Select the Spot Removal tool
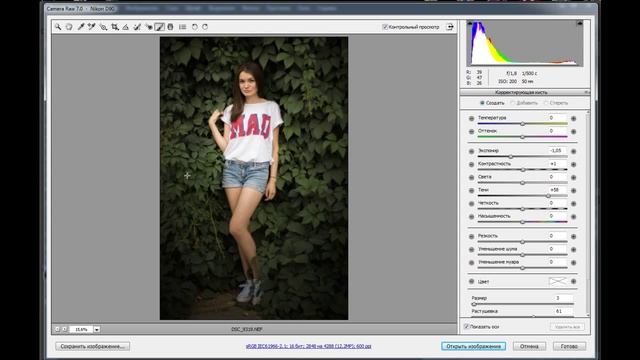The height and width of the screenshot is (360, 640). pos(137,27)
